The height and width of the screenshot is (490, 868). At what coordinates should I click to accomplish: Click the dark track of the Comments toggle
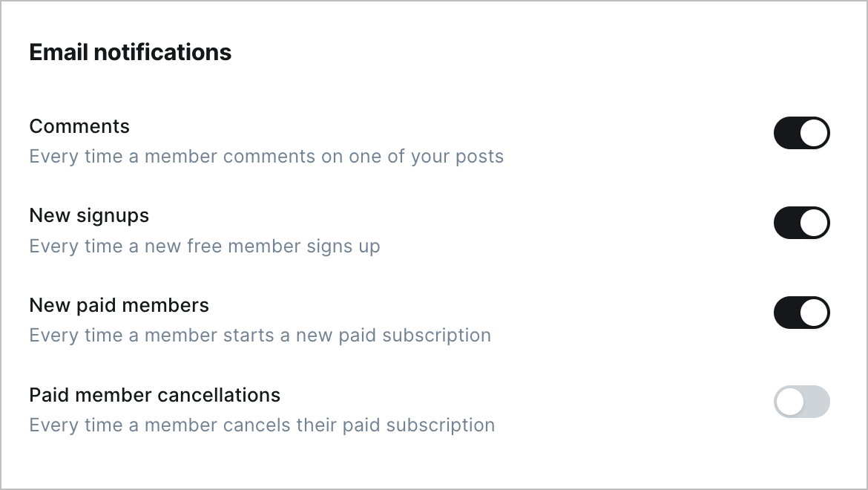tap(786, 133)
